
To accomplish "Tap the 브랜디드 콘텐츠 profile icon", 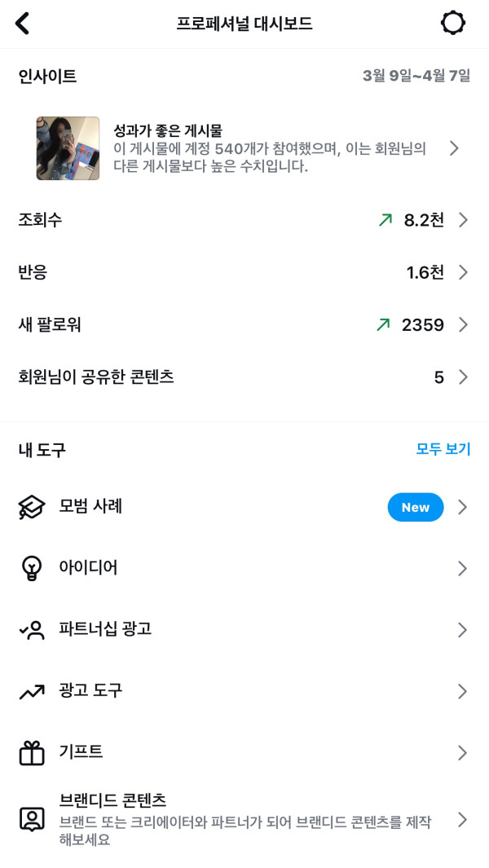I will 32,819.
